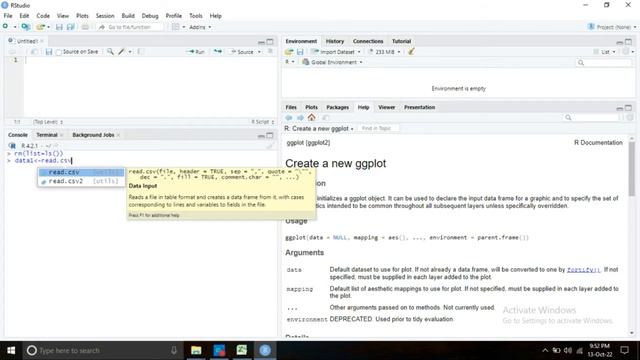Switch to the Tutorial tab
The image size is (640, 360).
(x=401, y=41)
